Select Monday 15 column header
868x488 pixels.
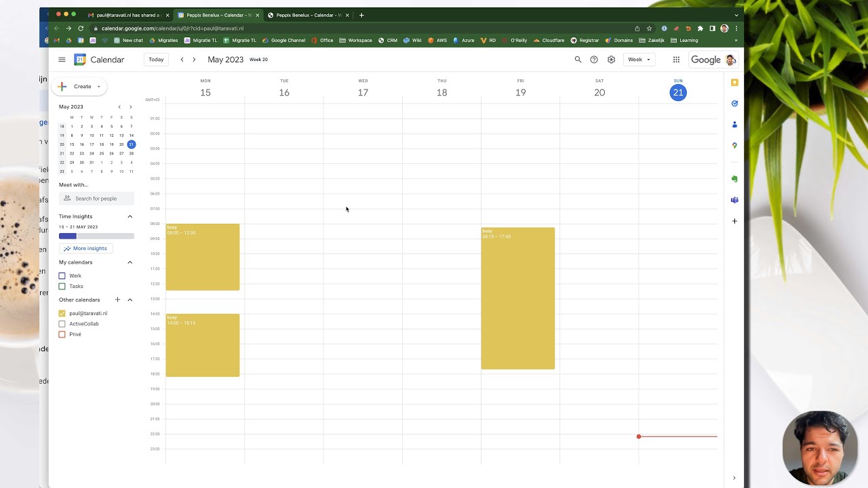click(205, 89)
